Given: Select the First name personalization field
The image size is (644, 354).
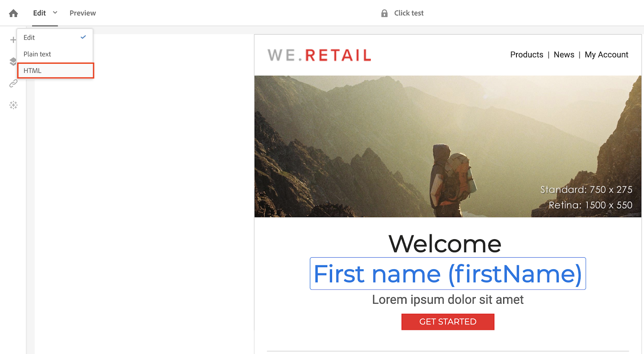Looking at the screenshot, I should pyautogui.click(x=448, y=274).
